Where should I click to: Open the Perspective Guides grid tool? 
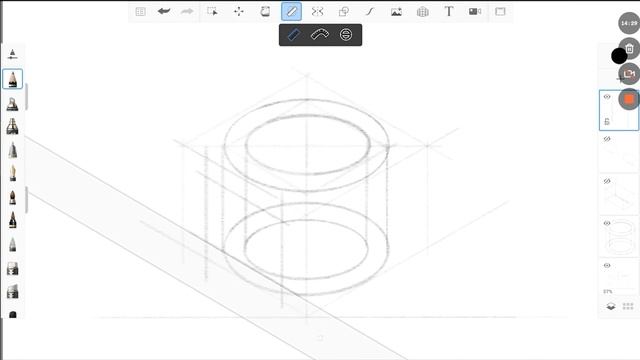tap(422, 12)
